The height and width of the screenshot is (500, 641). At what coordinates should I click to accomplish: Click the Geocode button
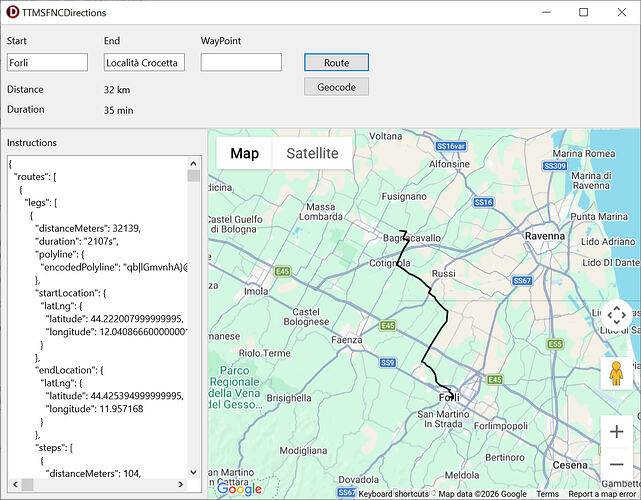[336, 87]
